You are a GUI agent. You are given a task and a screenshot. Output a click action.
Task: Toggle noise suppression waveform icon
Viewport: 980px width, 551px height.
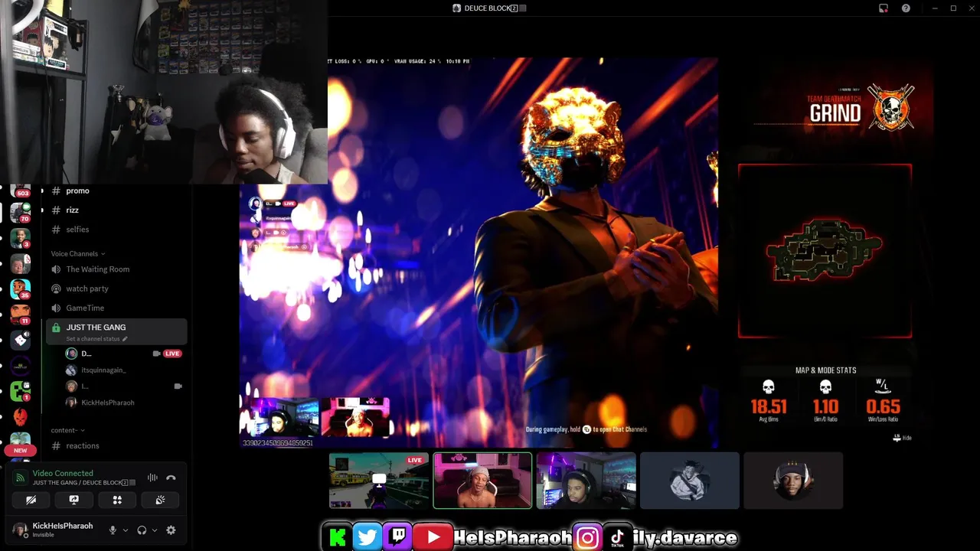(x=152, y=478)
